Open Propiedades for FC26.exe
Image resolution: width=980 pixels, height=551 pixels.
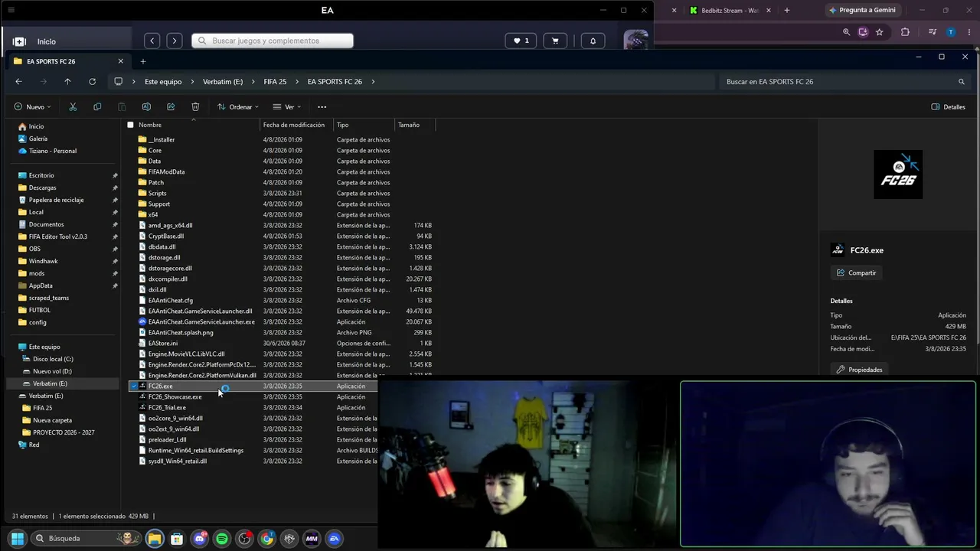(x=859, y=370)
